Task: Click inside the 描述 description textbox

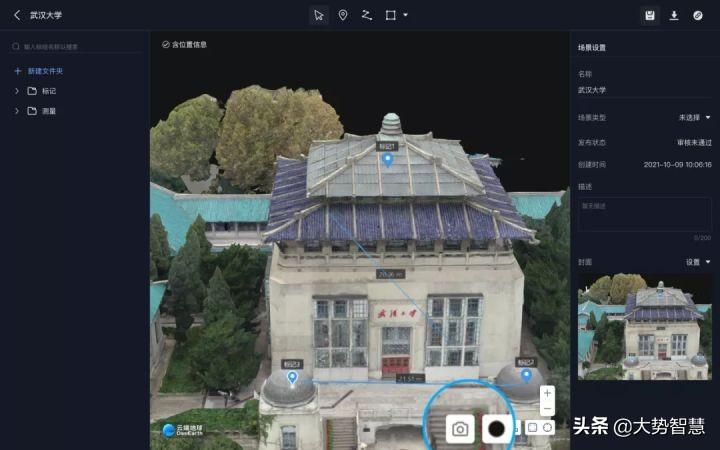Action: 645,214
